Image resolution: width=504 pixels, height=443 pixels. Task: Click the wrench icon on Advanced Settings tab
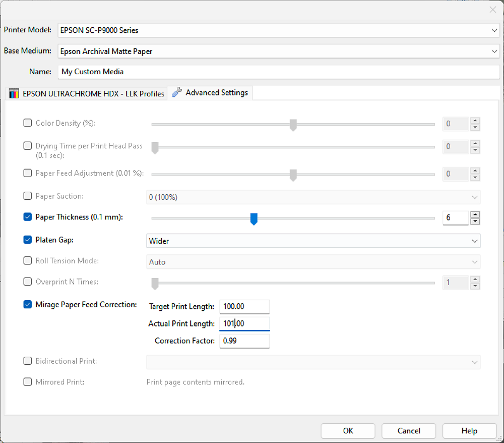[x=176, y=93]
